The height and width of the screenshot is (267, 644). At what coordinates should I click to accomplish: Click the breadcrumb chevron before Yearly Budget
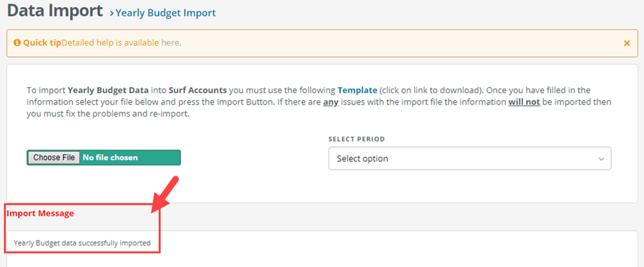112,14
